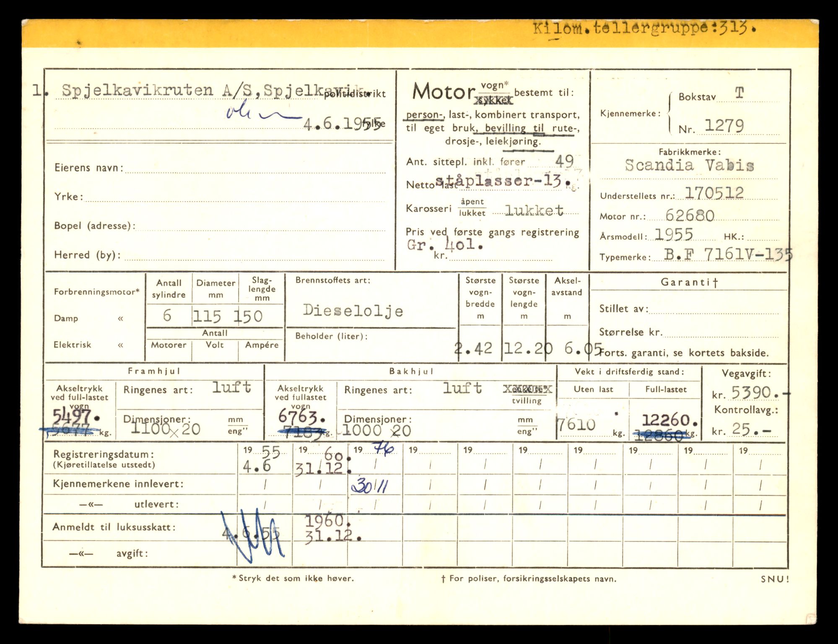
Task: Click the typed date '4.6.1955'
Action: coord(342,124)
